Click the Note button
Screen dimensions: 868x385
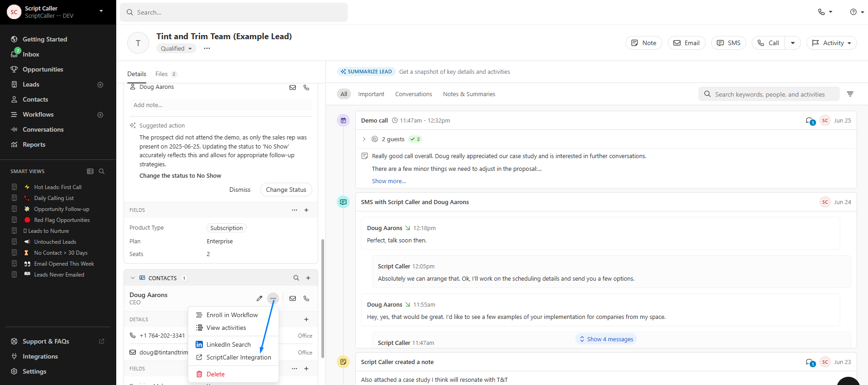(x=644, y=43)
